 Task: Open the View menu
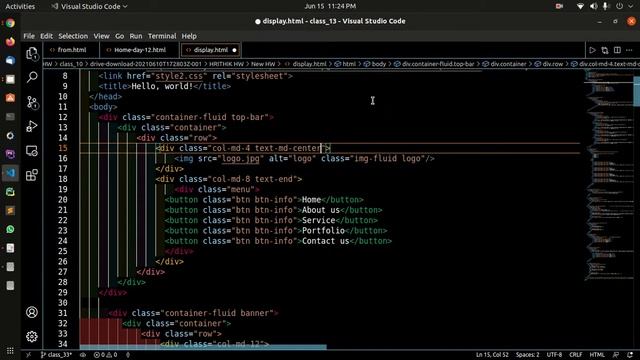click(101, 36)
